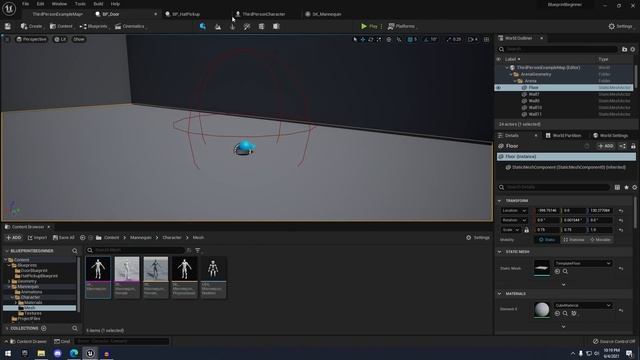Activate the Select mode toolbar icon
640x360 pixels.
[202, 26]
